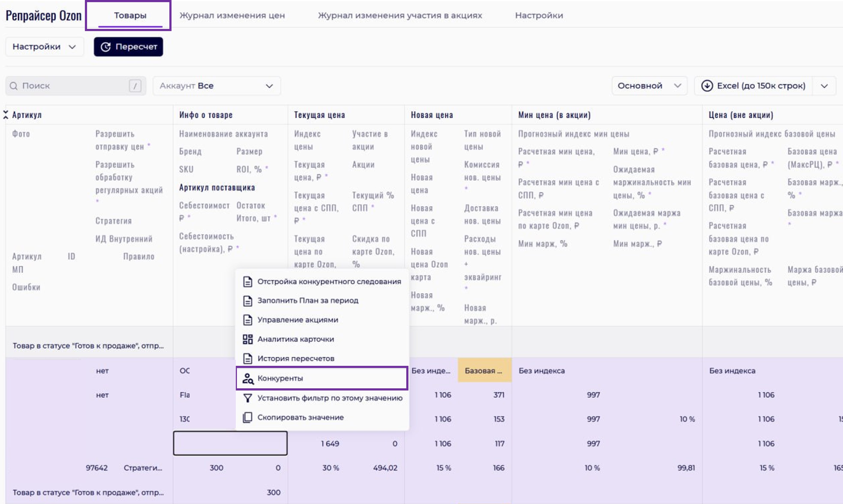Screen dimensions: 843x504
Task: Click the magnifier icon in search field
Action: pos(14,86)
